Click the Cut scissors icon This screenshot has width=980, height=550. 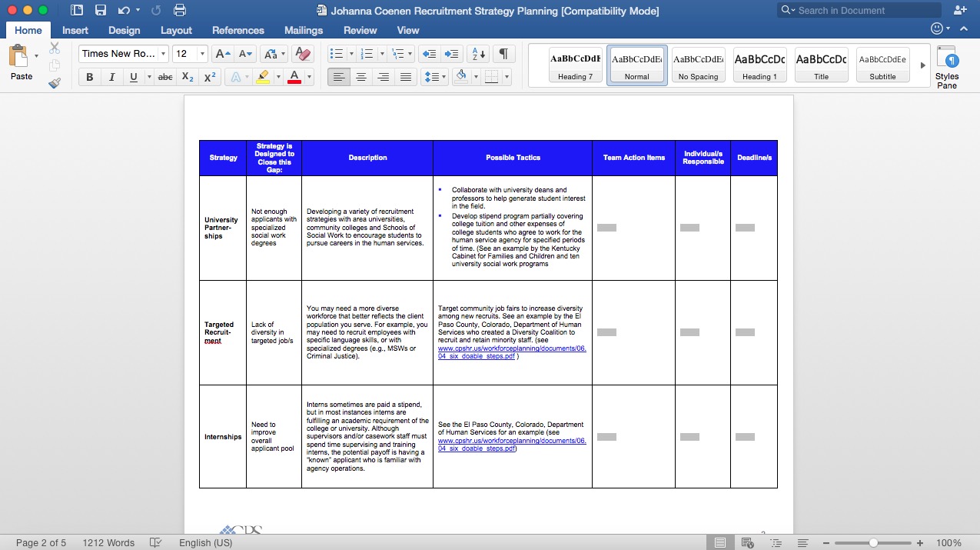(55, 48)
